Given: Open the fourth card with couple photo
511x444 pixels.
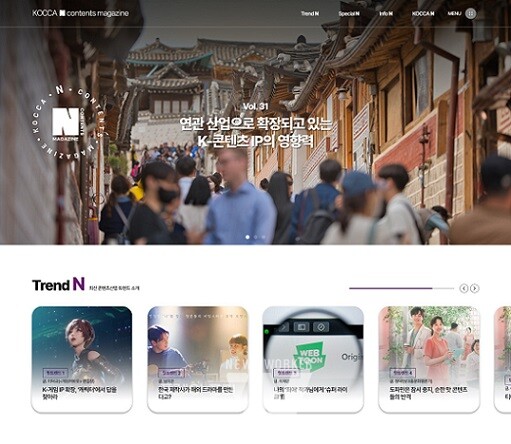Looking at the screenshot, I should (429, 360).
